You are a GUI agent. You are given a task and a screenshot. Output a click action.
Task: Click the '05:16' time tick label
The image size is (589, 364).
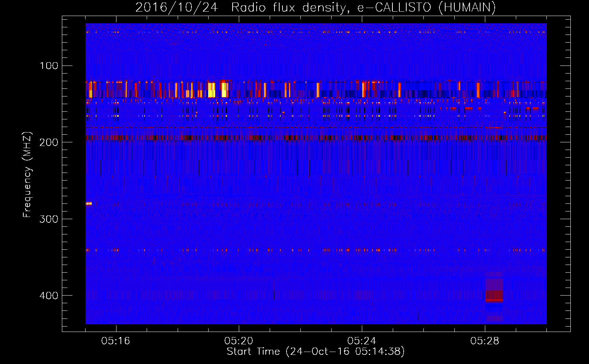(x=116, y=341)
